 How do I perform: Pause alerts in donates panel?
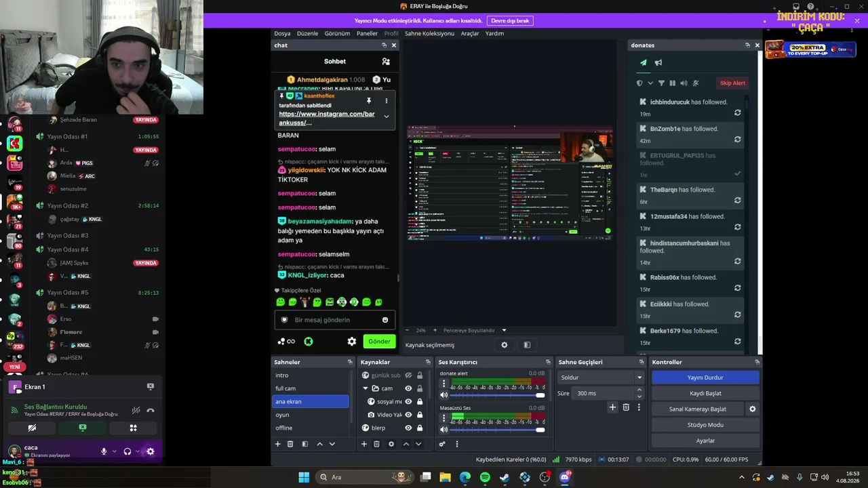673,83
